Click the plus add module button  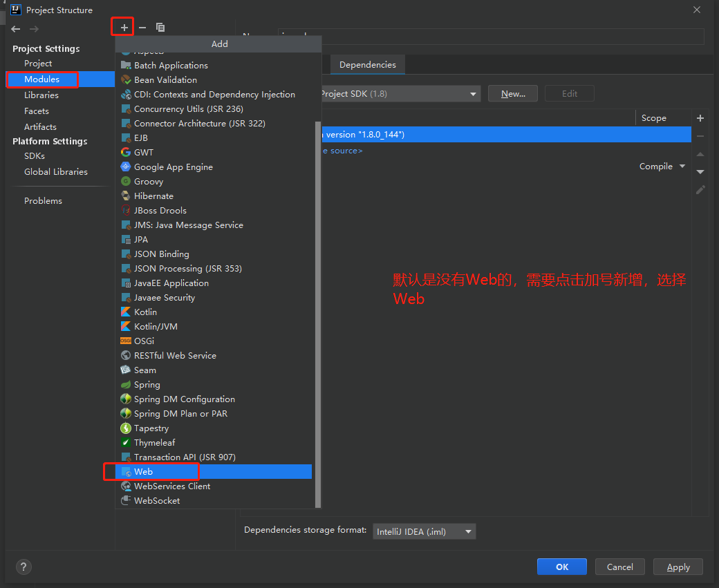coord(124,28)
